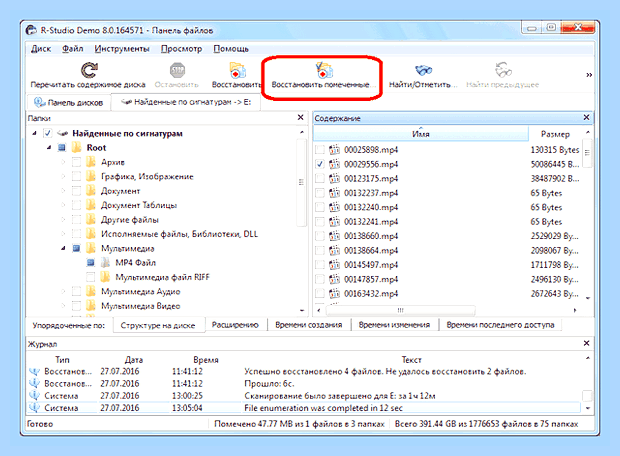Click the Мультимедиа Аудио folder icon
The width and height of the screenshot is (620, 456).
(91, 291)
